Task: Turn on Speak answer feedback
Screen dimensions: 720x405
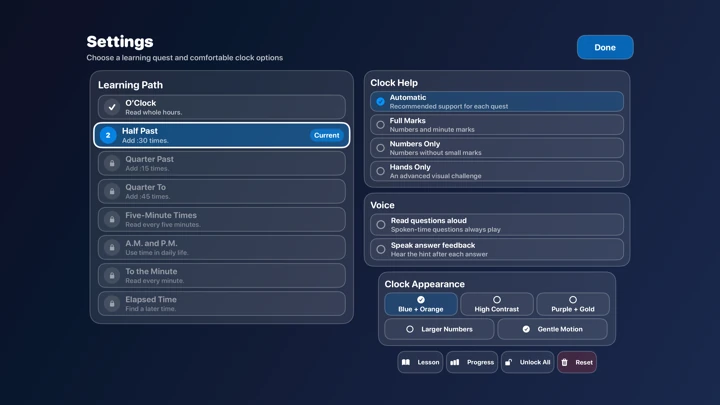Action: coord(497,249)
